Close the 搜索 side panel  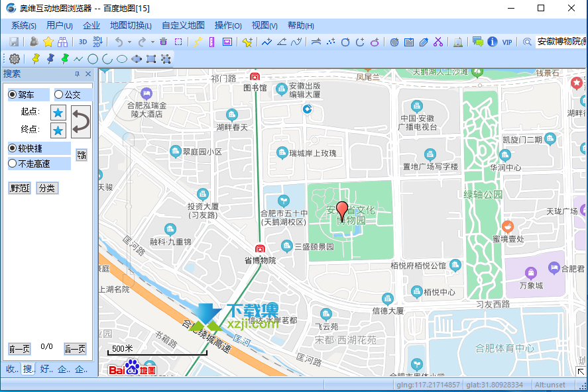click(x=88, y=74)
